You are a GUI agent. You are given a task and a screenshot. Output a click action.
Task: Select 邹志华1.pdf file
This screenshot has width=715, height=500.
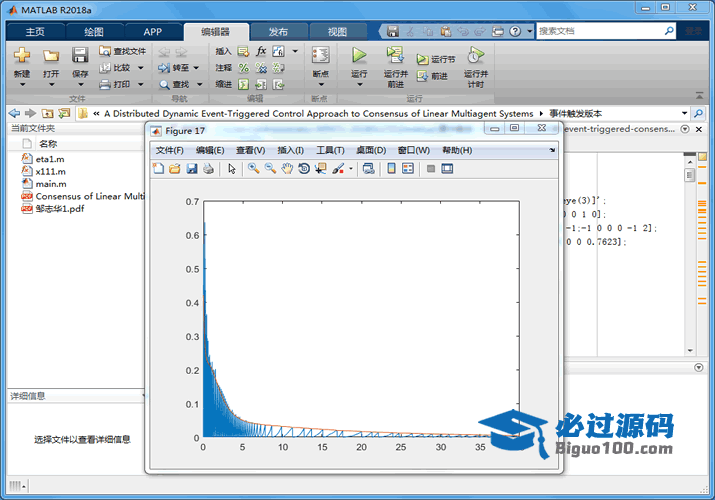(x=53, y=208)
